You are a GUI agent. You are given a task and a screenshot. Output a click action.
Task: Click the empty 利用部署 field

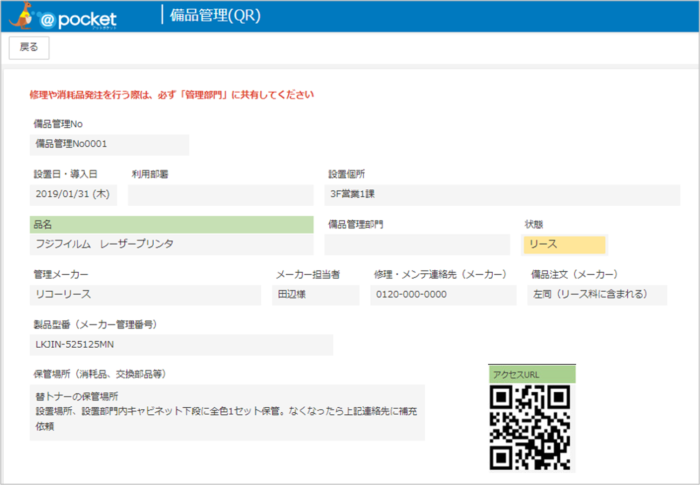click(221, 195)
